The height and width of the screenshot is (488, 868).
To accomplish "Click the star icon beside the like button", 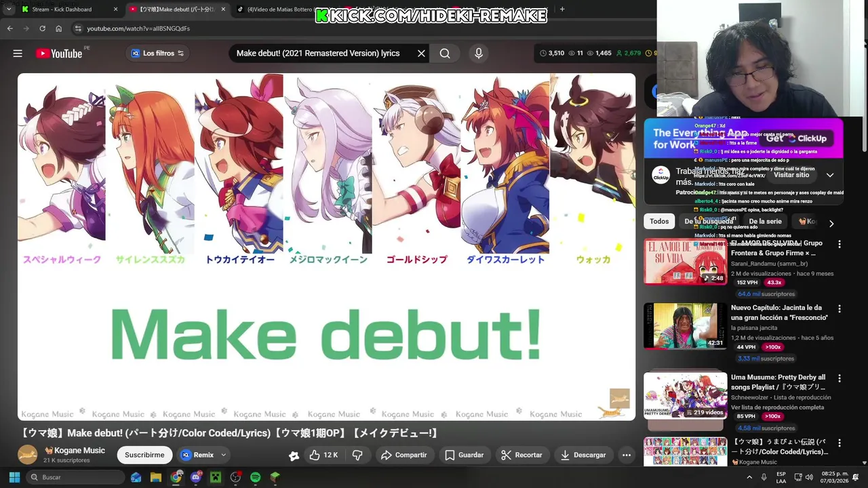I will point(294,455).
